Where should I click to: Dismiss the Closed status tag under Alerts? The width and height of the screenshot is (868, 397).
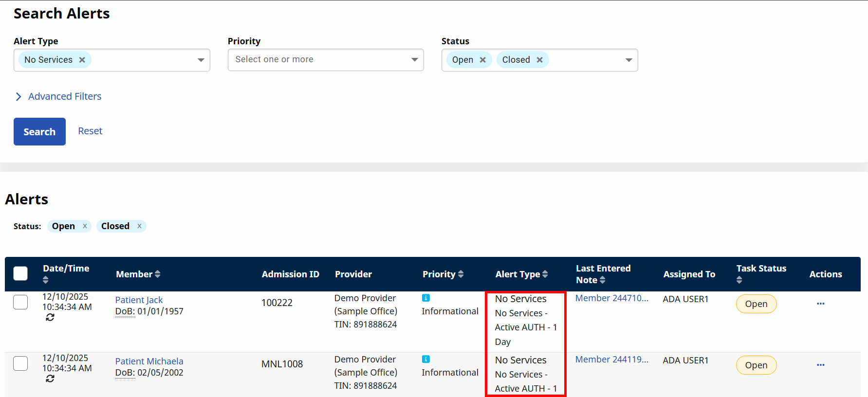(139, 226)
